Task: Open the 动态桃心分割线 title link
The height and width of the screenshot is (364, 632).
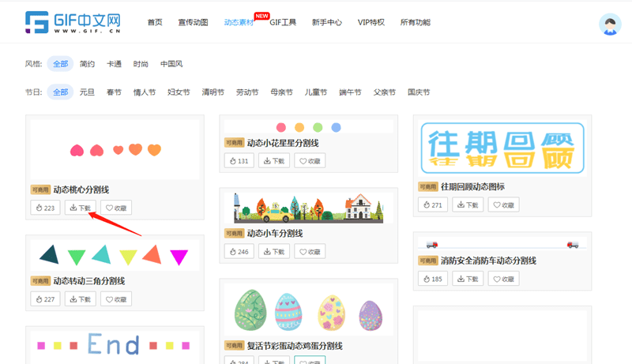Action: [81, 190]
